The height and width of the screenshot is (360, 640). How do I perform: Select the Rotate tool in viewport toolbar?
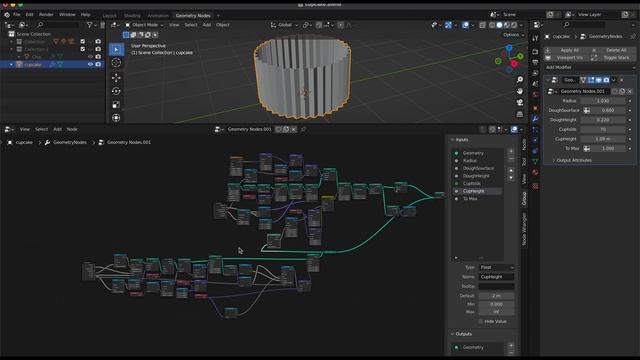pyautogui.click(x=116, y=91)
